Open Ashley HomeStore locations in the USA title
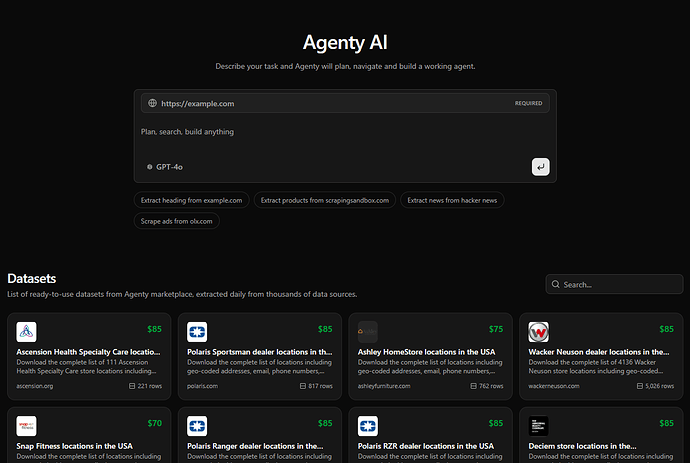Viewport: 690px width, 463px height. point(426,352)
